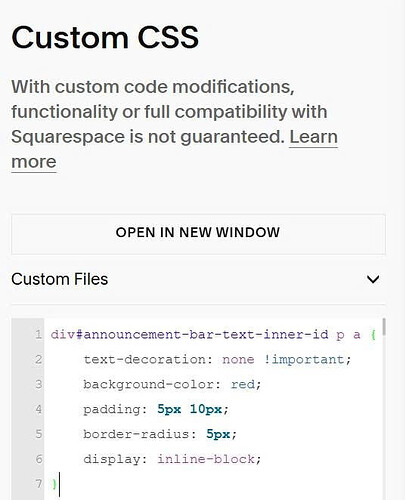Select line number 1 in gutter

pos(39,334)
